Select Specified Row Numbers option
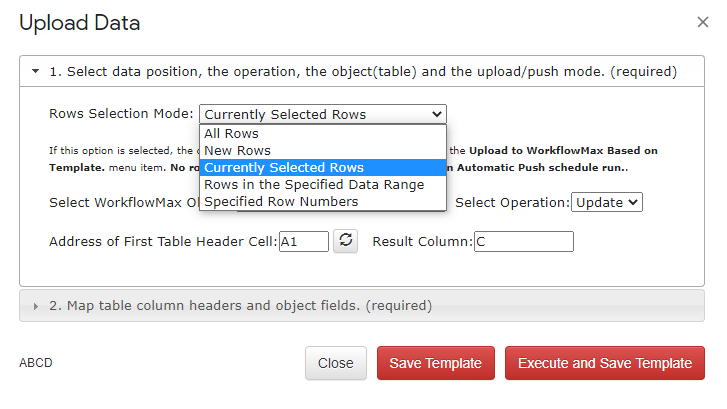Screen dimensions: 727x409 pyautogui.click(x=323, y=202)
